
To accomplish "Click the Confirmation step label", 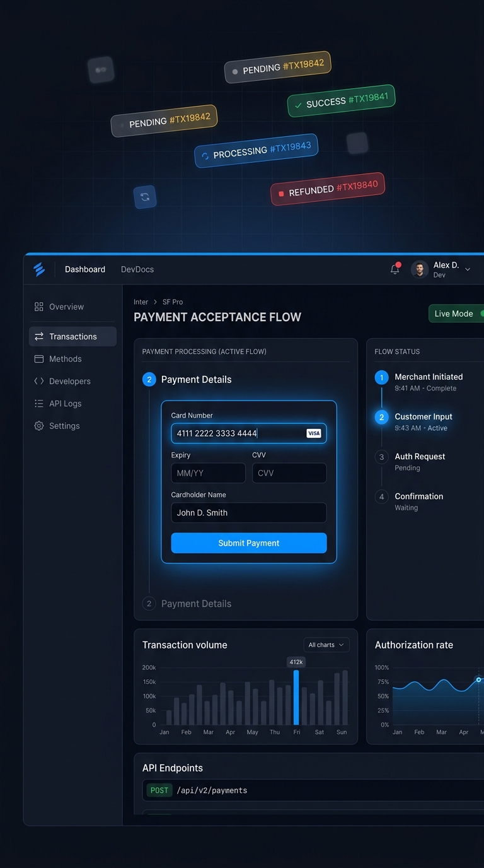I will (419, 496).
